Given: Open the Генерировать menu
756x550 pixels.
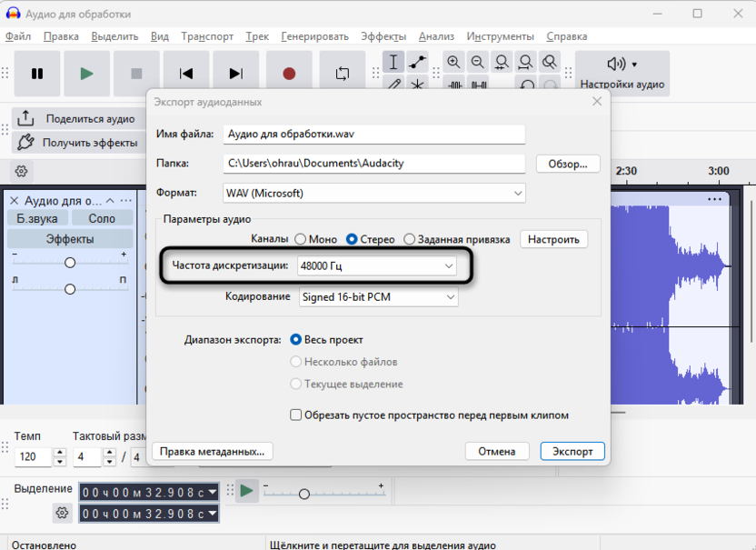Looking at the screenshot, I should [x=314, y=36].
